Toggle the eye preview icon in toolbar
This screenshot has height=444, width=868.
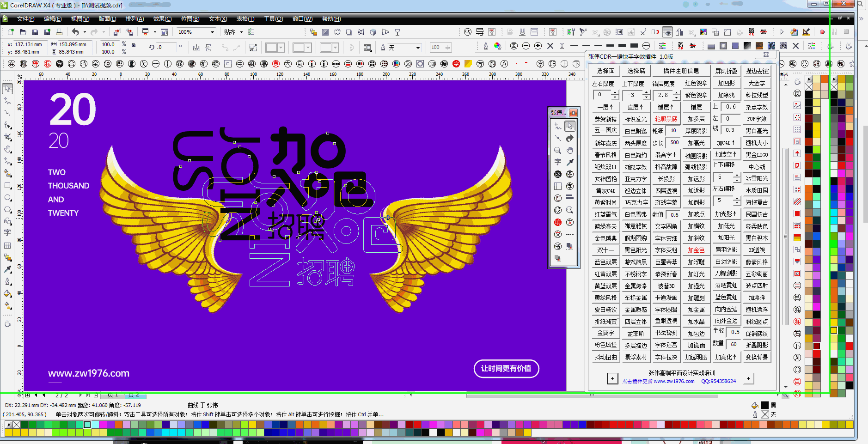[x=667, y=32]
